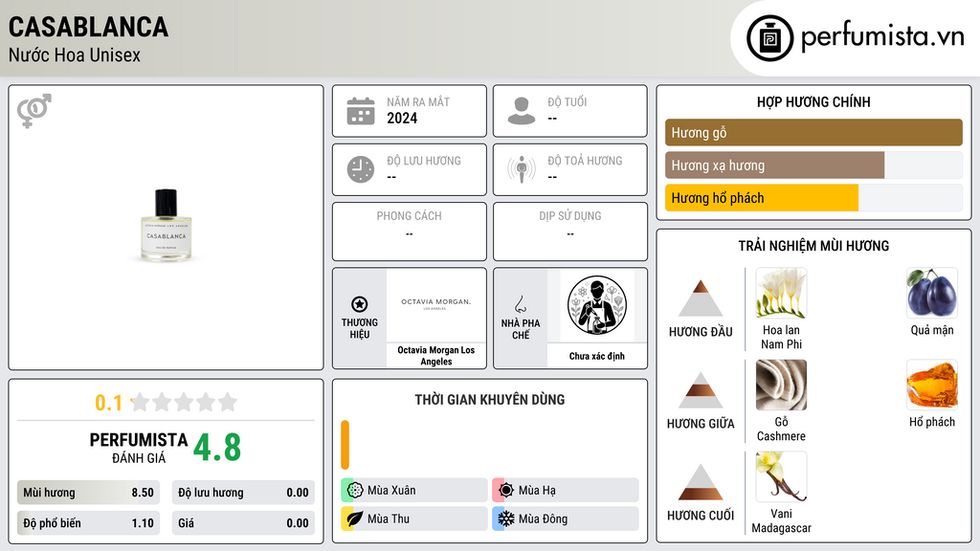Open the Casablanca perfume bottle image

(x=166, y=225)
